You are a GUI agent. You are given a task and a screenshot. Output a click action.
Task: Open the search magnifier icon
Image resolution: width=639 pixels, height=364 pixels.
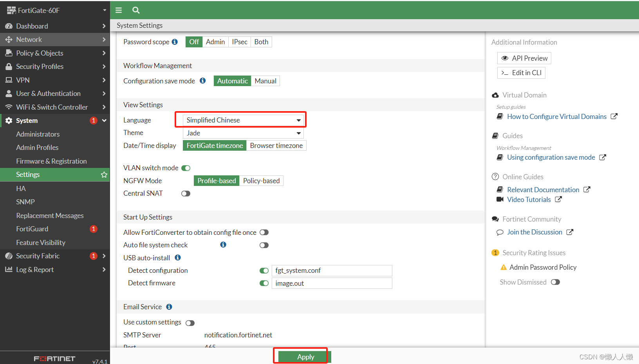coord(136,10)
